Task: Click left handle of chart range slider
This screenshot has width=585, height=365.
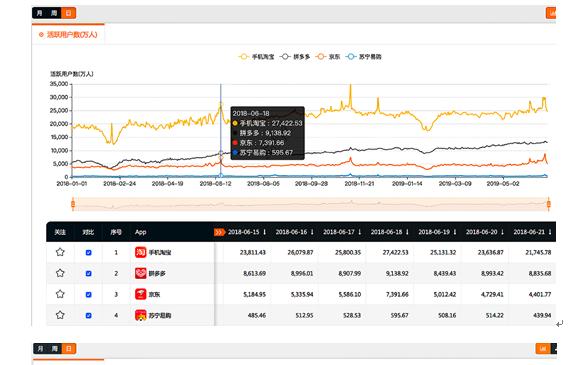Action: pyautogui.click(x=73, y=204)
